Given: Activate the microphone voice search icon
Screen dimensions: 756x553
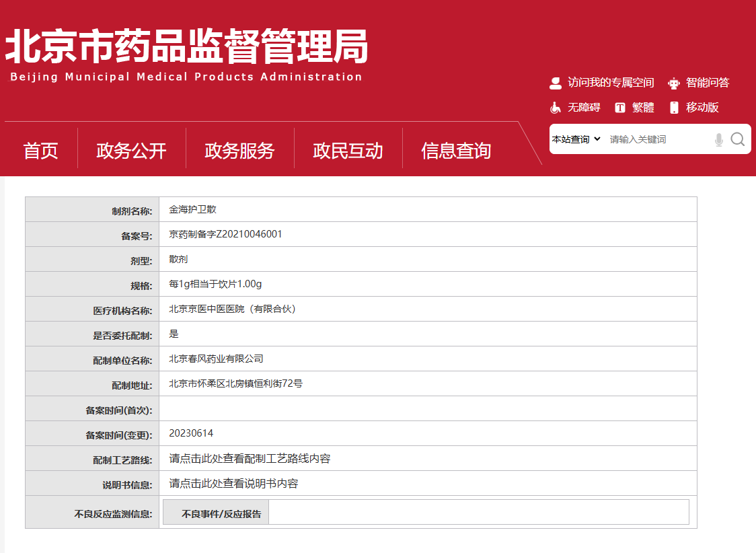Looking at the screenshot, I should 718,139.
